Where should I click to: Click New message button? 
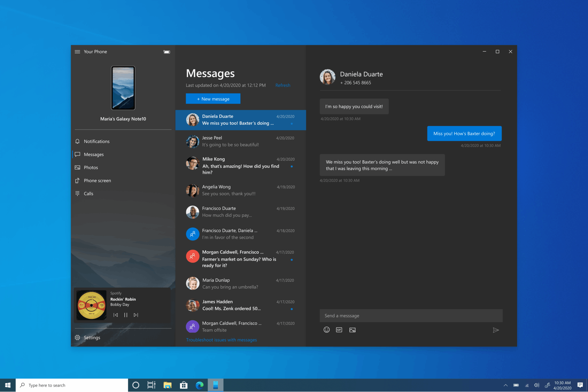pyautogui.click(x=213, y=98)
